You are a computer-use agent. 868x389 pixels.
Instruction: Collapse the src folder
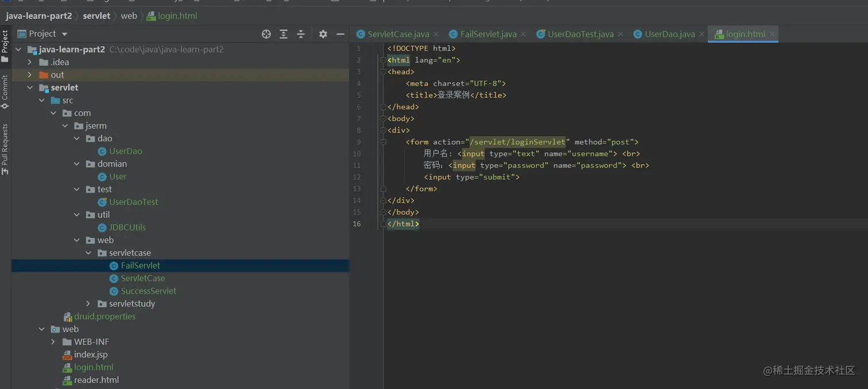click(x=42, y=101)
